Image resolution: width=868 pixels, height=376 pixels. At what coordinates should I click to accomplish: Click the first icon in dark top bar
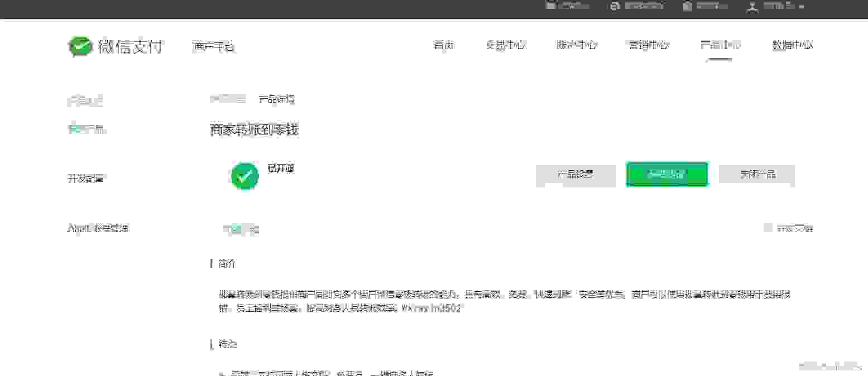[551, 6]
